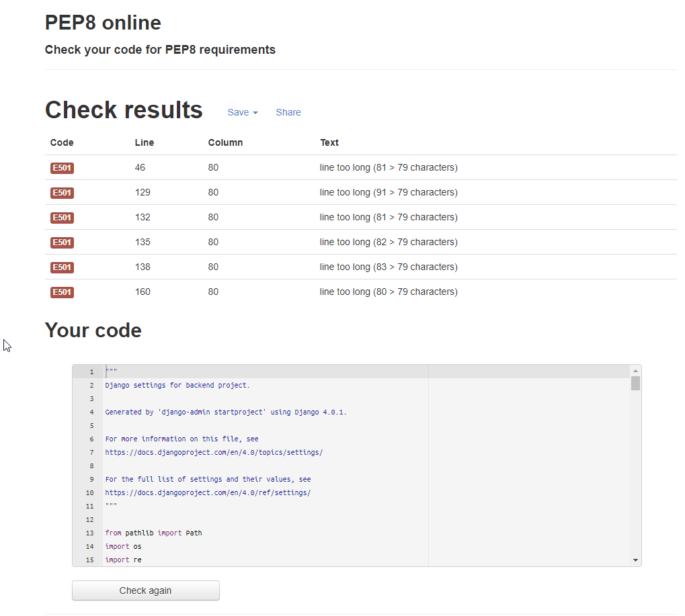Select the Column header in results table
This screenshot has height=616, width=685.
coord(225,142)
